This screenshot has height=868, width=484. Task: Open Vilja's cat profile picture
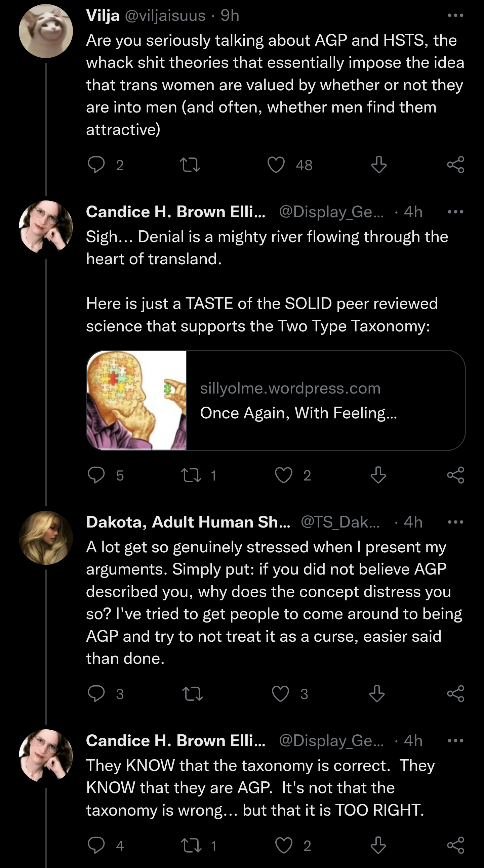[46, 31]
